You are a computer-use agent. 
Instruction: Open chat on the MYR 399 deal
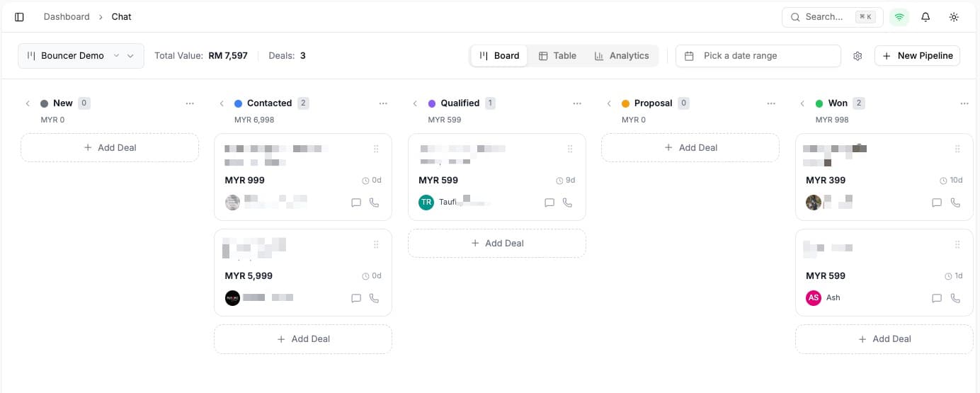(937, 203)
